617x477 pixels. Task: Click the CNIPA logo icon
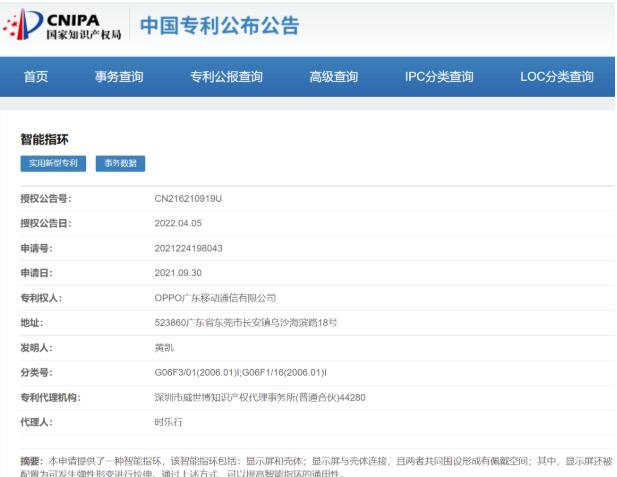pyautogui.click(x=22, y=24)
